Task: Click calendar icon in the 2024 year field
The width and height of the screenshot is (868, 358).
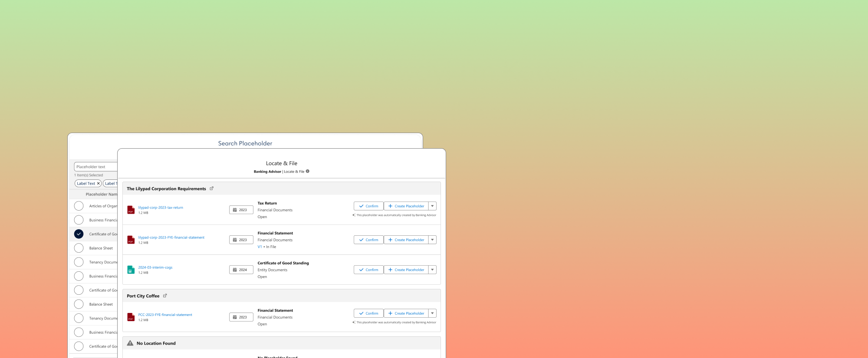Action: (235, 270)
